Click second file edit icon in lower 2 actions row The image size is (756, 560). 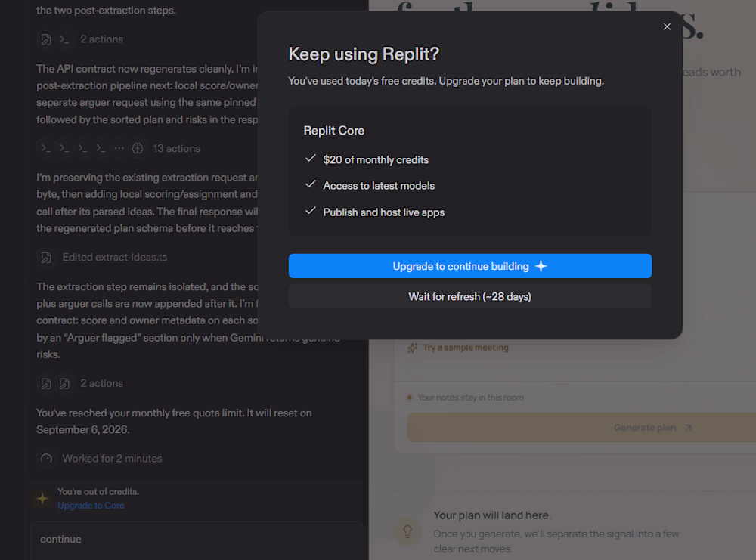point(64,383)
